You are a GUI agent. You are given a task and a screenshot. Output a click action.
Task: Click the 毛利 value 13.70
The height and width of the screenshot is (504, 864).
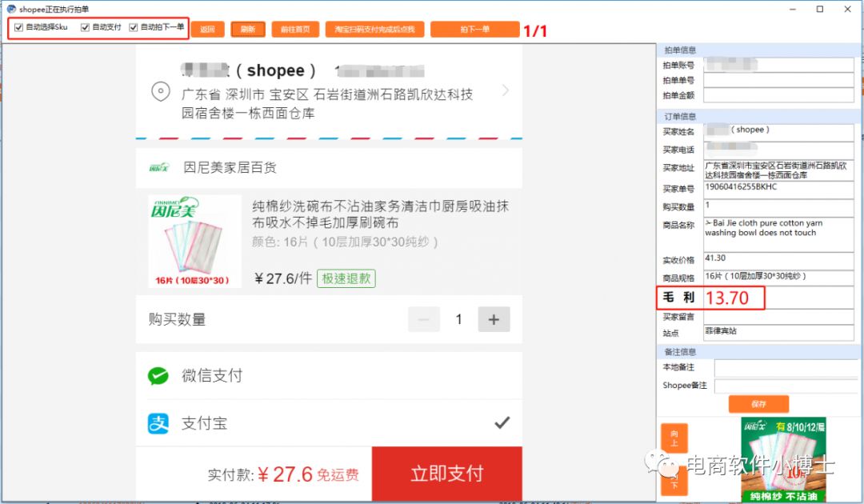[727, 298]
